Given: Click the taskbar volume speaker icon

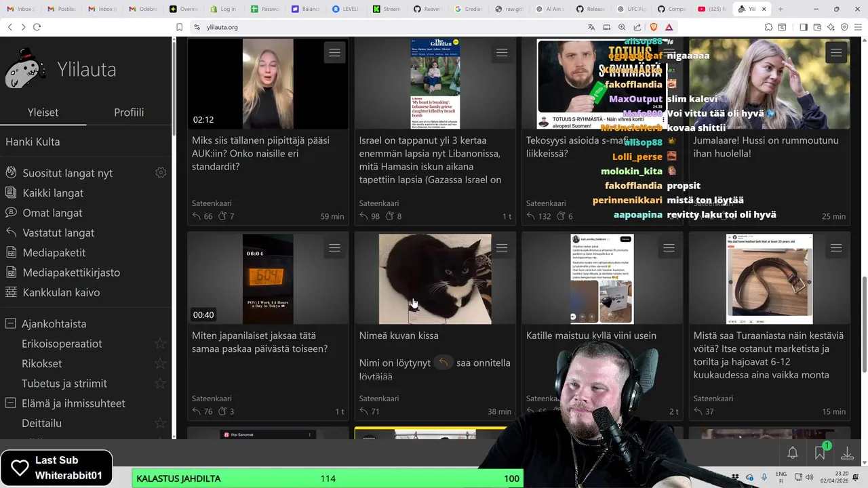Looking at the screenshot, I should click(x=808, y=477).
